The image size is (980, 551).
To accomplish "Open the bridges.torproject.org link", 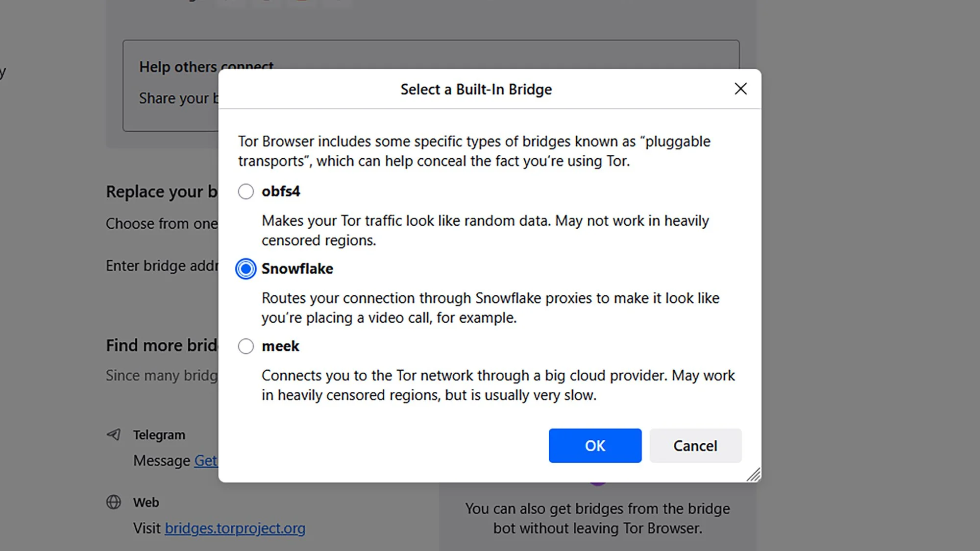I will (235, 528).
